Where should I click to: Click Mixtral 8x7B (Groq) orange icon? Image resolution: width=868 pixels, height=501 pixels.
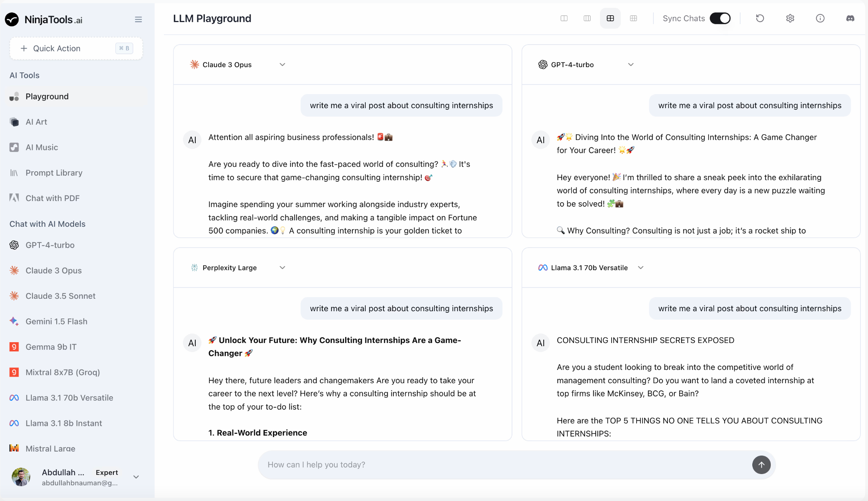click(x=14, y=372)
